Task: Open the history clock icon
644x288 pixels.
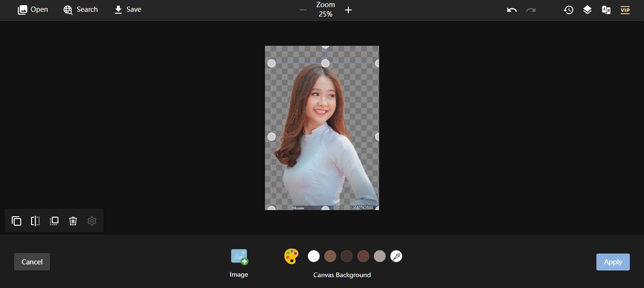Action: coord(569,10)
